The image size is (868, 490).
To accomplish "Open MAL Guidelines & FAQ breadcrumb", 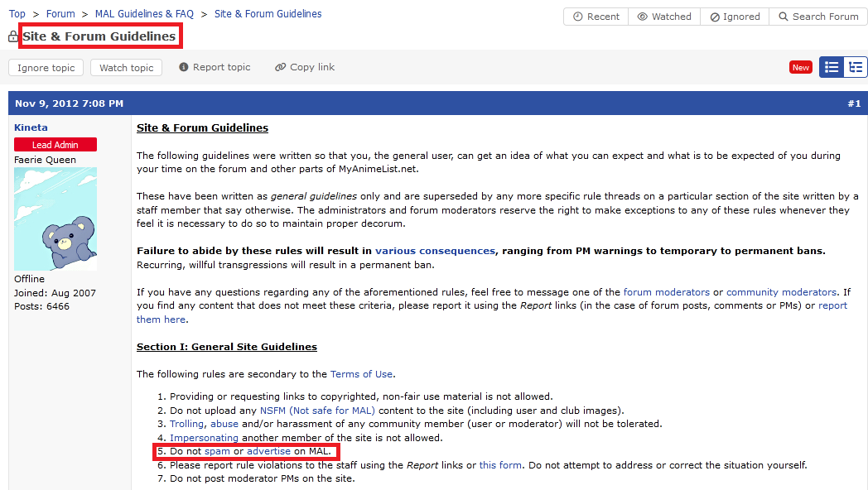I will click(x=144, y=14).
